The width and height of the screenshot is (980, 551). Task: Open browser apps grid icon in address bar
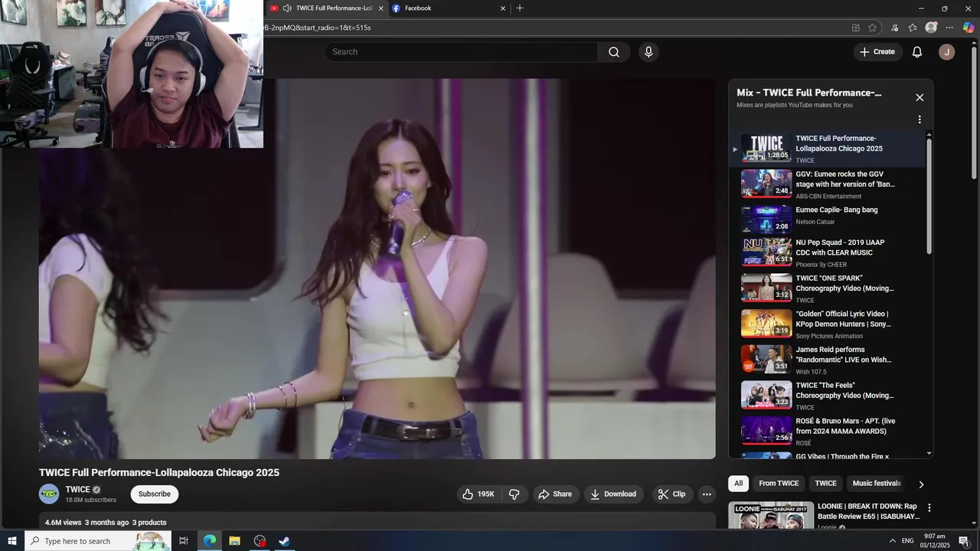pyautogui.click(x=856, y=28)
